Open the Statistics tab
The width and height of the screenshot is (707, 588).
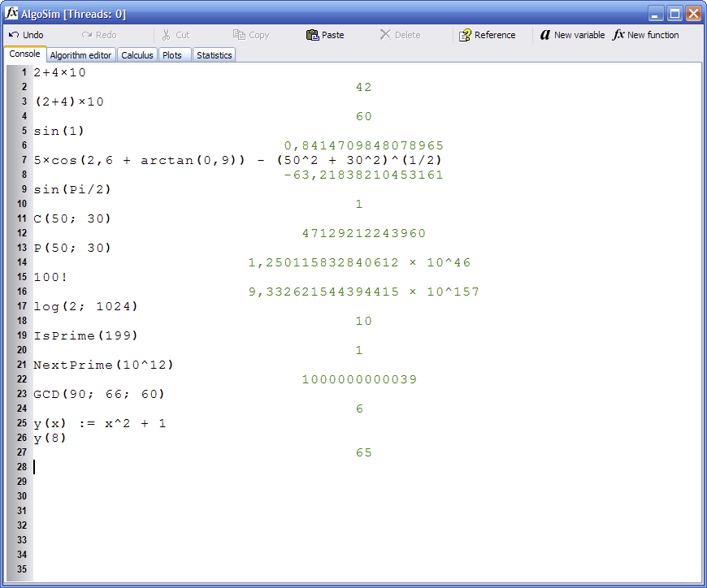coord(214,55)
